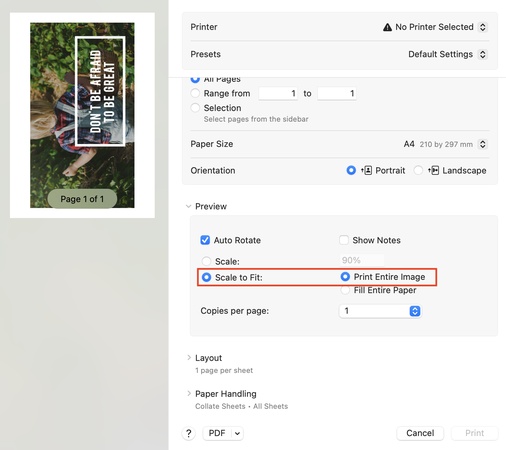Select the All Pages radio button
This screenshot has height=450, width=506.
click(195, 79)
